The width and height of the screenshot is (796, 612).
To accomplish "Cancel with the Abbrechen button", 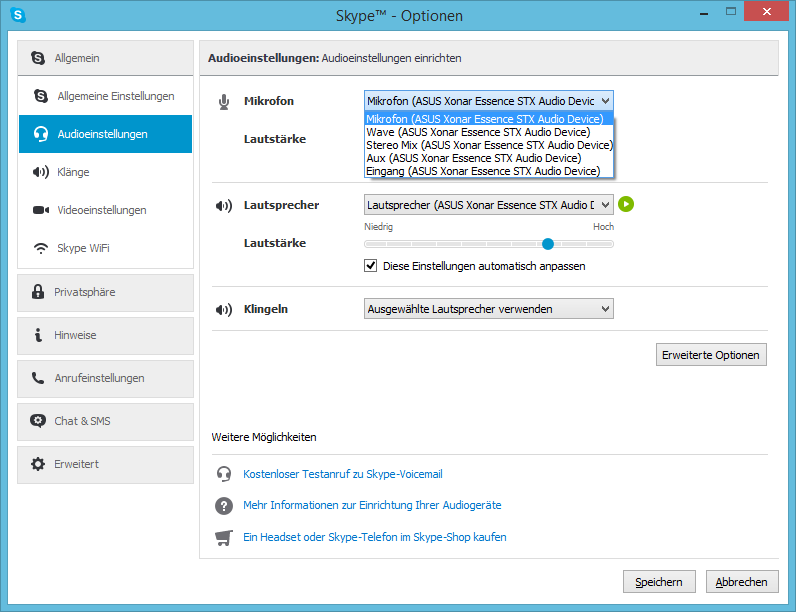I will 742,582.
